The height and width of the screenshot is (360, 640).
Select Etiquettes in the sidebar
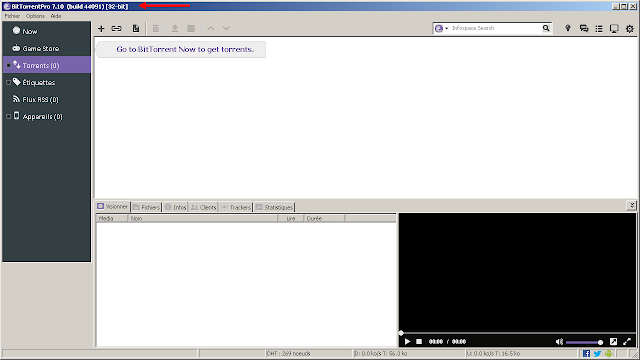pos(47,82)
